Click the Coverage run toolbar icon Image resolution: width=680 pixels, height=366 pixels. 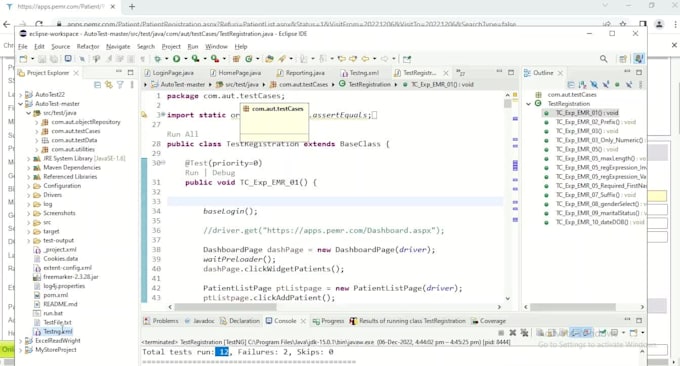tap(196, 59)
